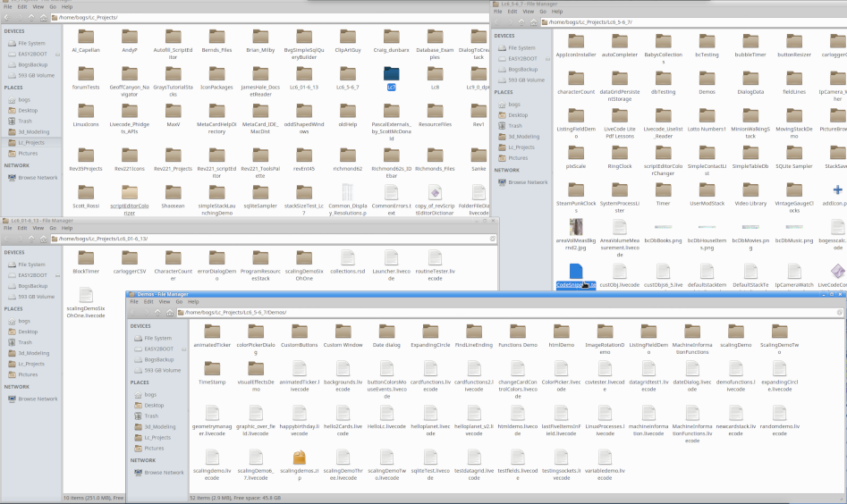This screenshot has width=847, height=504.
Task: Select Browse Network in the Demos window sidebar
Action: (x=162, y=472)
